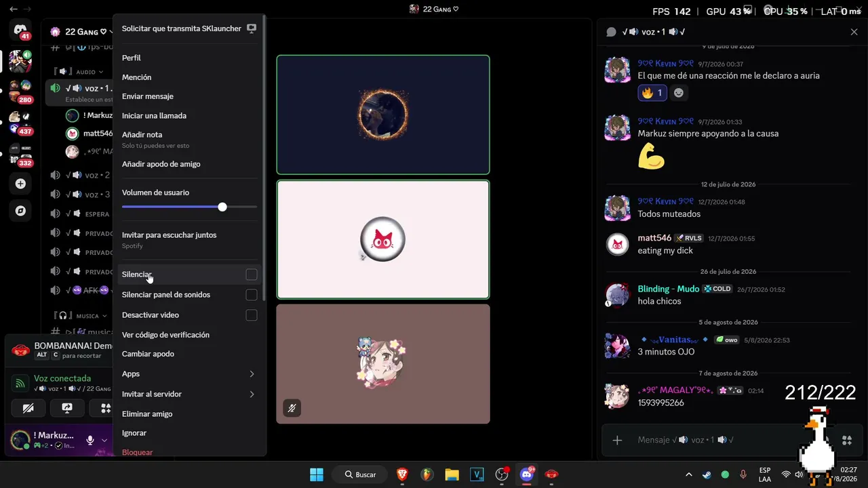Click Blinding - Mudo username in chat

pyautogui.click(x=668, y=289)
